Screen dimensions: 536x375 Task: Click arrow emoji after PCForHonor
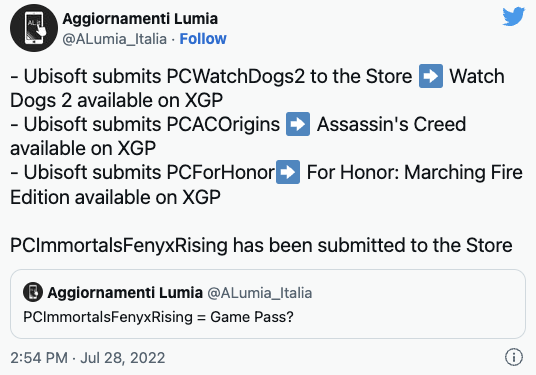pos(288,172)
